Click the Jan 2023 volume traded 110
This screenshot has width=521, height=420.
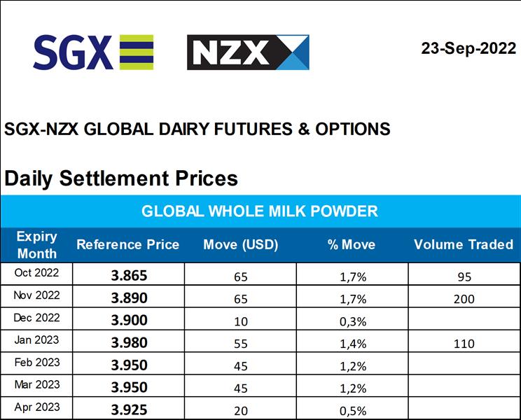click(464, 344)
